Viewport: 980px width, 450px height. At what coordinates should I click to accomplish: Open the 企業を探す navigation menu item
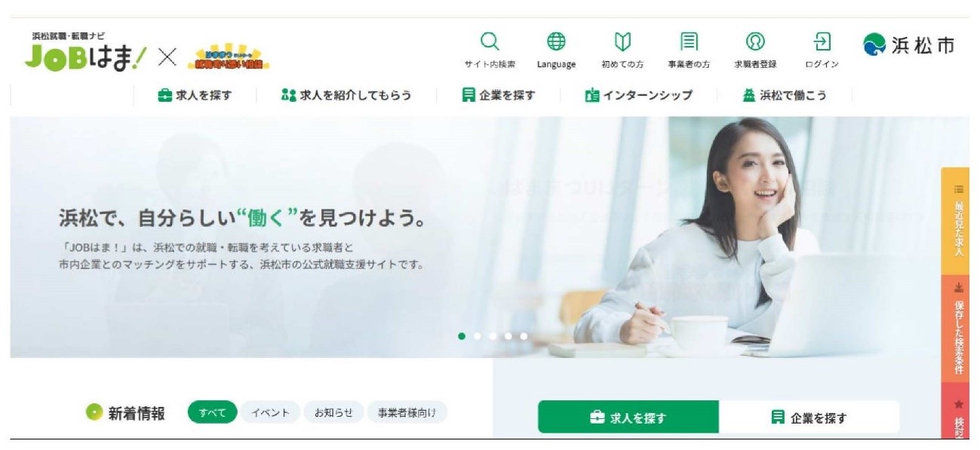(498, 95)
